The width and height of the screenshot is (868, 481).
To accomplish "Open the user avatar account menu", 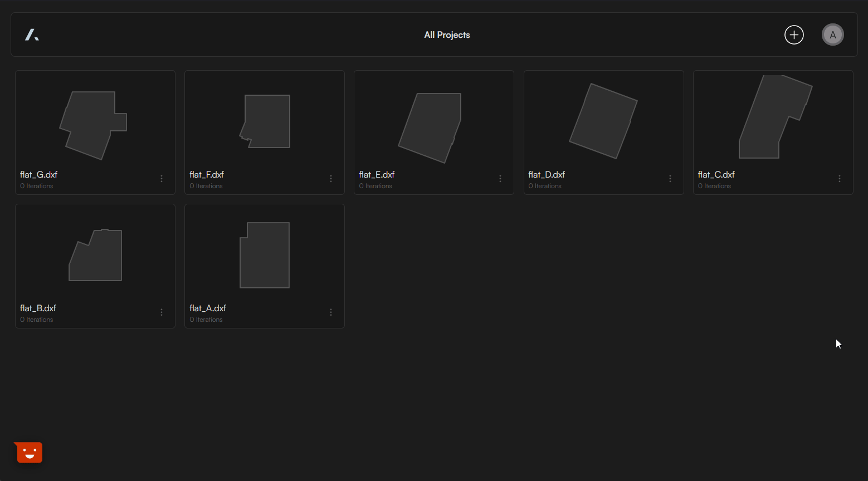I will [x=832, y=35].
